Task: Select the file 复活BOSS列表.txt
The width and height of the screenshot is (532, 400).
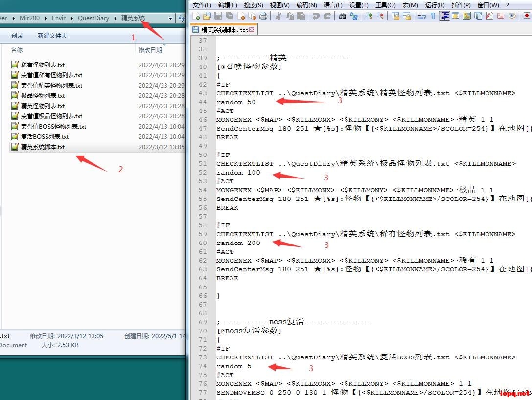Action: (x=45, y=137)
